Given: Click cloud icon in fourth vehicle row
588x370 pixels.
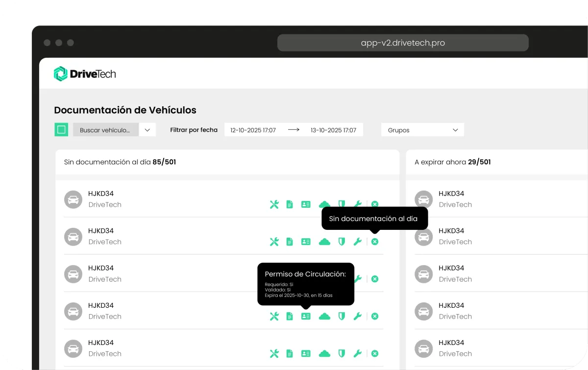Looking at the screenshot, I should [324, 316].
